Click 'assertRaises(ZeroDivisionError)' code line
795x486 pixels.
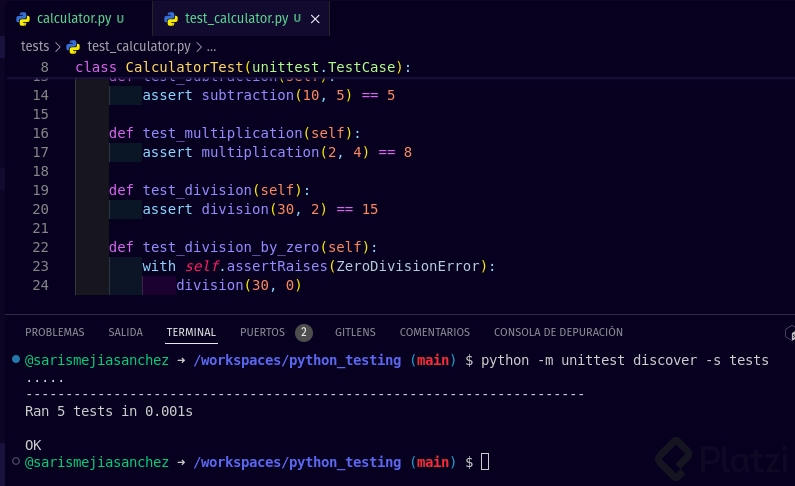coord(318,267)
